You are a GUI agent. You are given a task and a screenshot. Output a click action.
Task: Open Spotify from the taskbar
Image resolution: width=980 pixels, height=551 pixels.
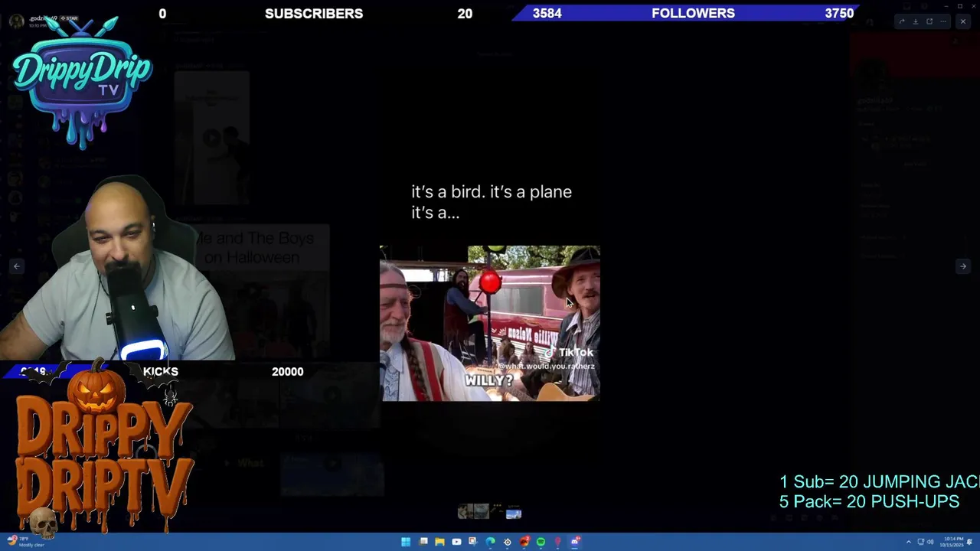[x=541, y=542]
